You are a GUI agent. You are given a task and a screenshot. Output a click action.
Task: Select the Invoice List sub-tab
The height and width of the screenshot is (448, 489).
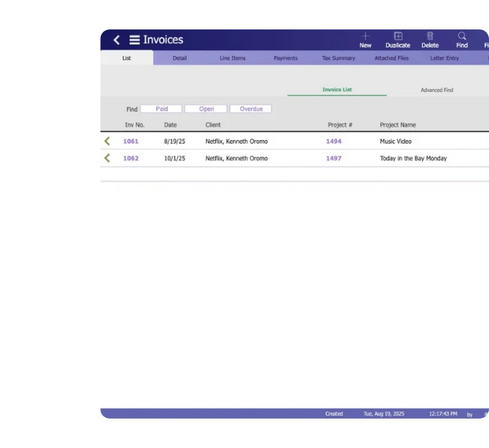(337, 90)
